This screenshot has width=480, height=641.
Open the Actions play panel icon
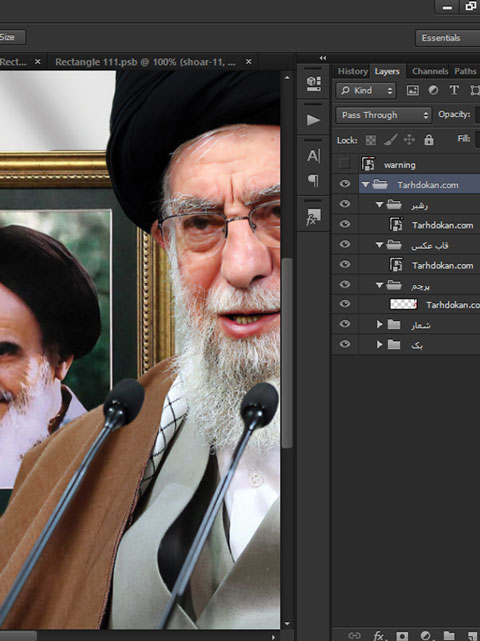click(x=313, y=120)
